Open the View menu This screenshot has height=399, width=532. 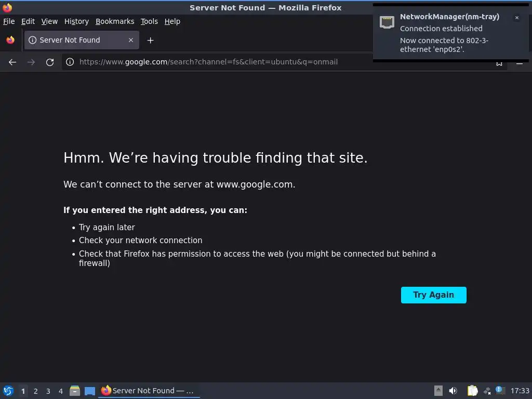49,21
